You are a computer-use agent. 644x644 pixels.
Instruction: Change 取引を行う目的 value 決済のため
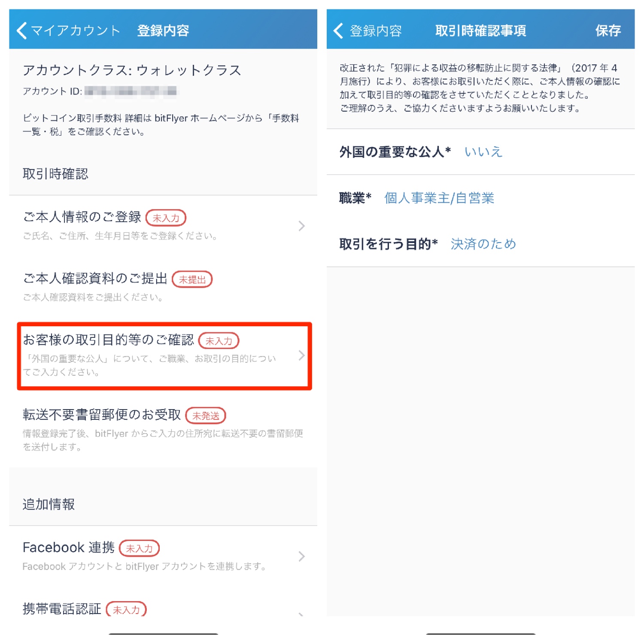[x=483, y=244]
